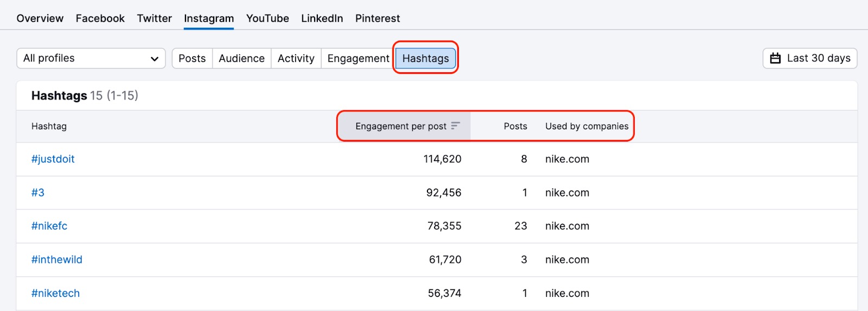Click the 78,355 engagement value
This screenshot has height=311, width=868.
pos(444,226)
